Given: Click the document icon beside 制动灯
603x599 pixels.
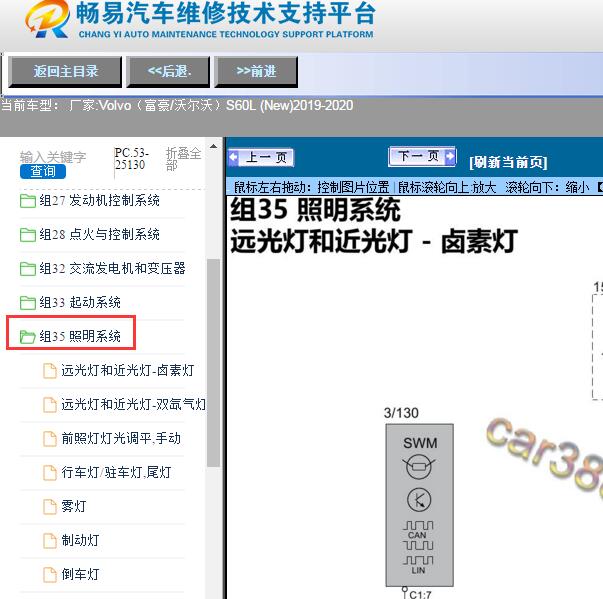Looking at the screenshot, I should tap(50, 541).
